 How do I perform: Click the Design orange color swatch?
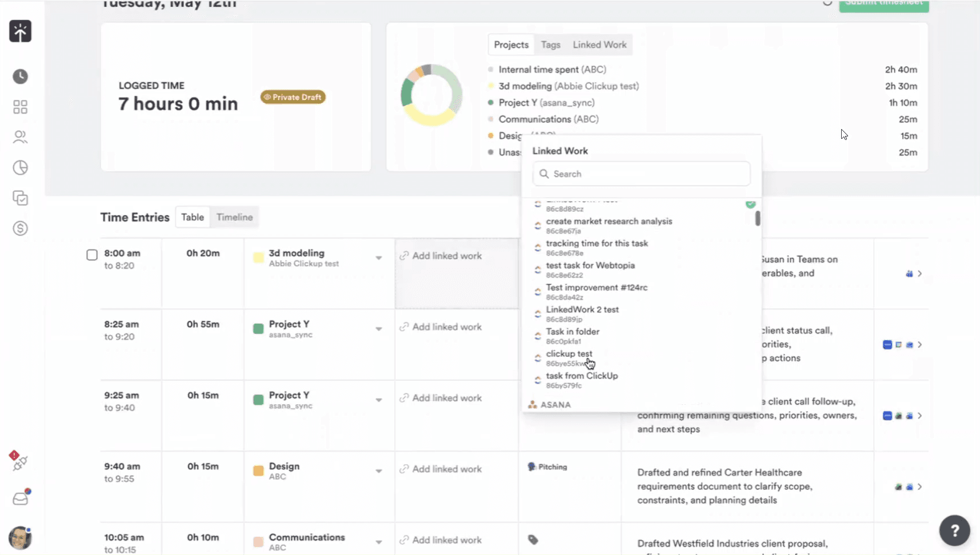(x=258, y=471)
